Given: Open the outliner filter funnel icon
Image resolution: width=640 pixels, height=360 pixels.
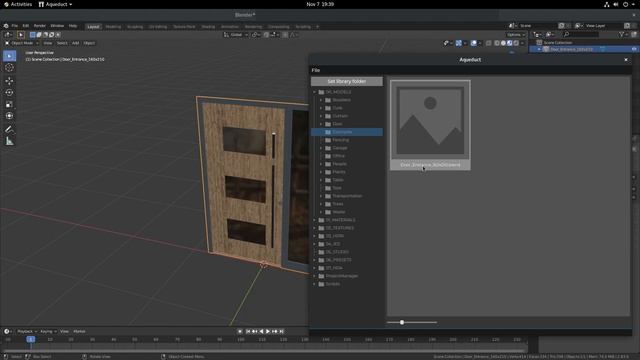Looking at the screenshot, I should [622, 35].
